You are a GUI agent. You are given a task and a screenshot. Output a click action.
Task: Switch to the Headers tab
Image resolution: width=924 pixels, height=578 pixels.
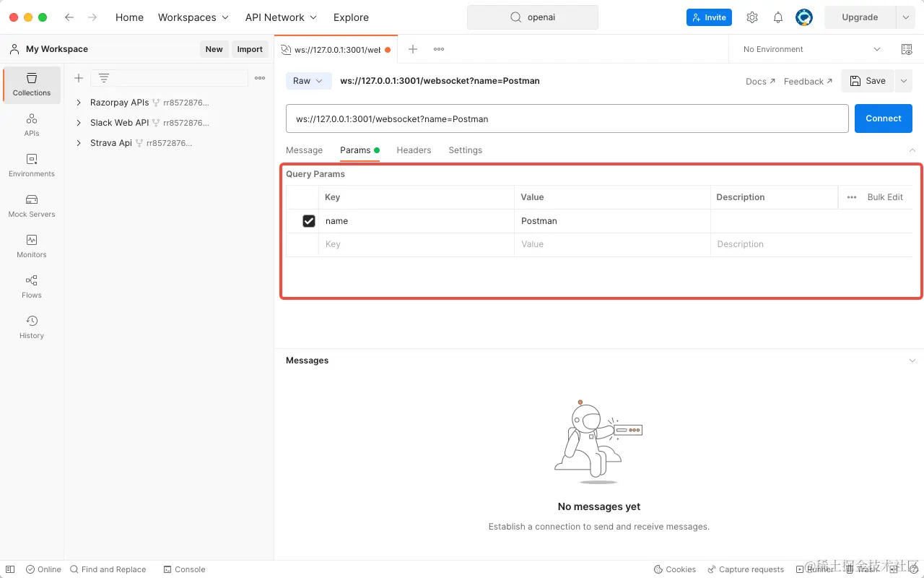click(414, 150)
